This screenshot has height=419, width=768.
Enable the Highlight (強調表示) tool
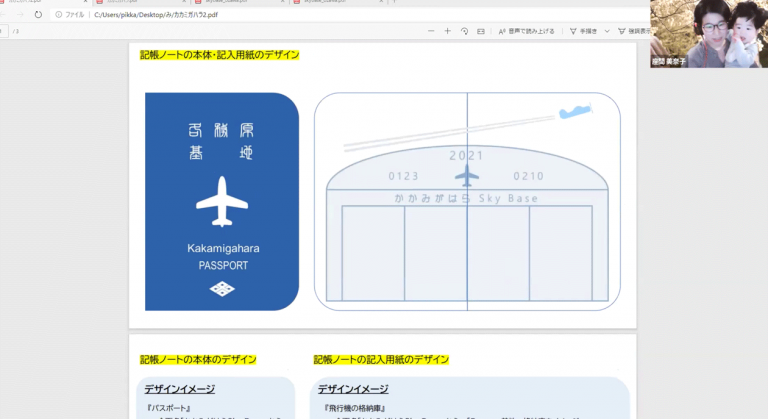634,31
